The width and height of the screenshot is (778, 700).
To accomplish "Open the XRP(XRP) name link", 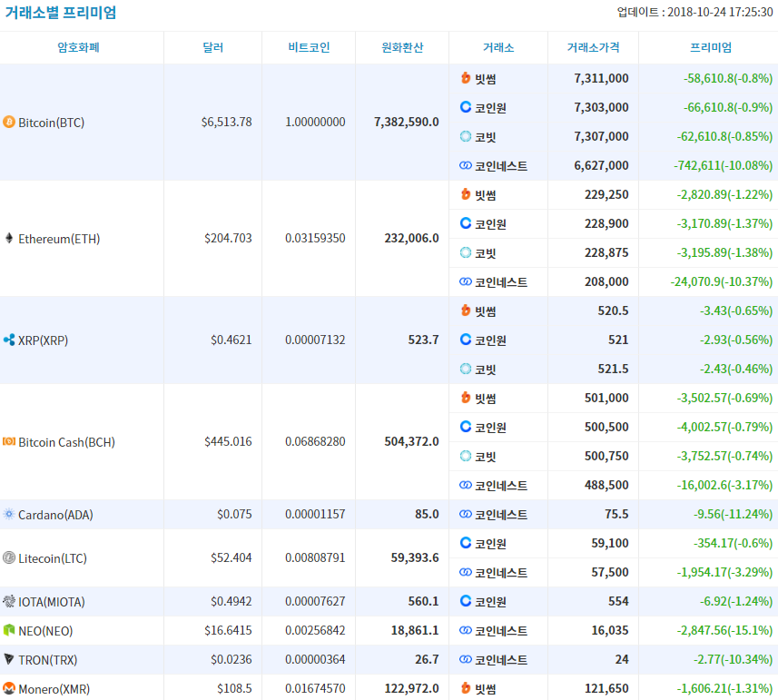I will tap(44, 340).
